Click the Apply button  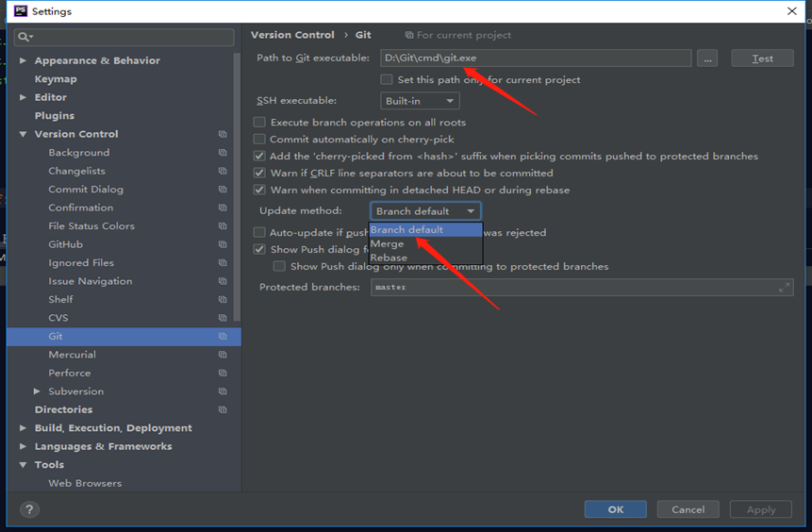pyautogui.click(x=761, y=509)
